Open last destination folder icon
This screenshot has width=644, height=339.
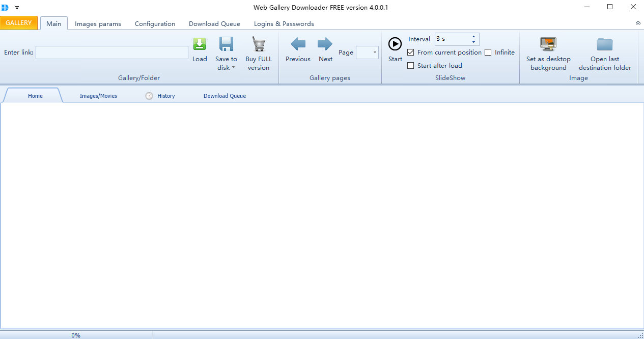(x=605, y=44)
